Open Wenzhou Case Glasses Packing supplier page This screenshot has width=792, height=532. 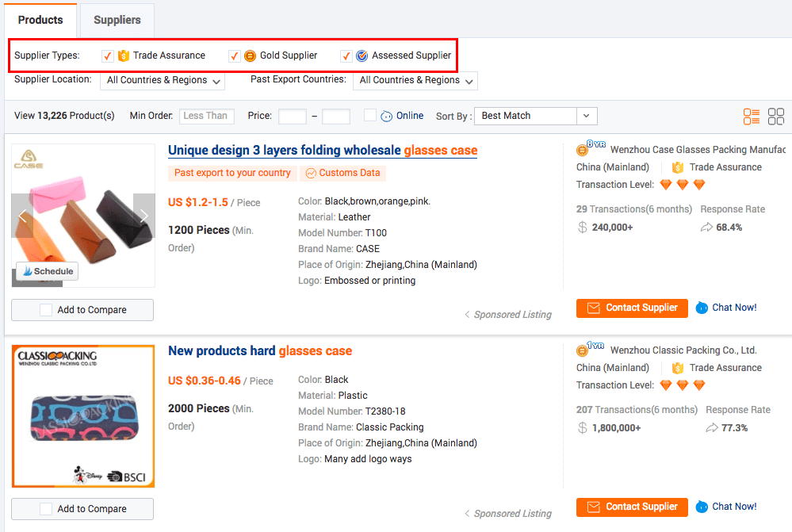click(698, 150)
